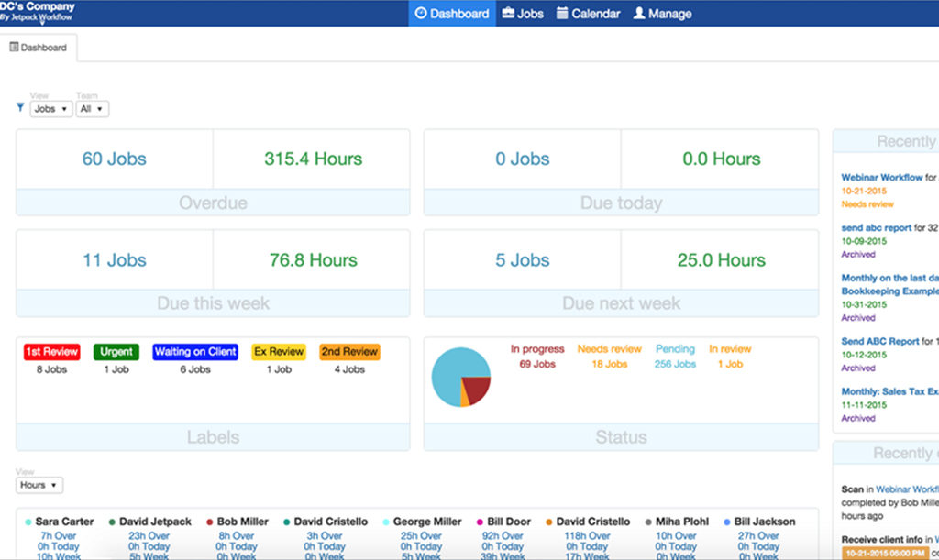Select the Jobs briefcase icon in the top bar
This screenshot has width=939, height=560.
(x=510, y=13)
